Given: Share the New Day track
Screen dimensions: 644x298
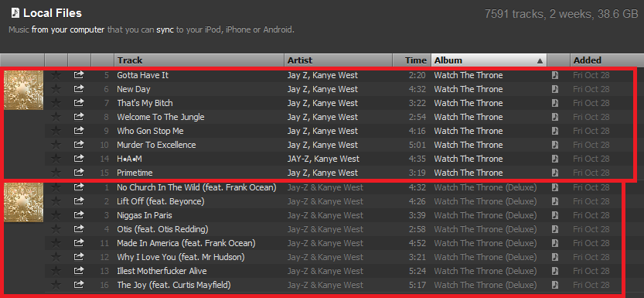Looking at the screenshot, I should pos(78,89).
